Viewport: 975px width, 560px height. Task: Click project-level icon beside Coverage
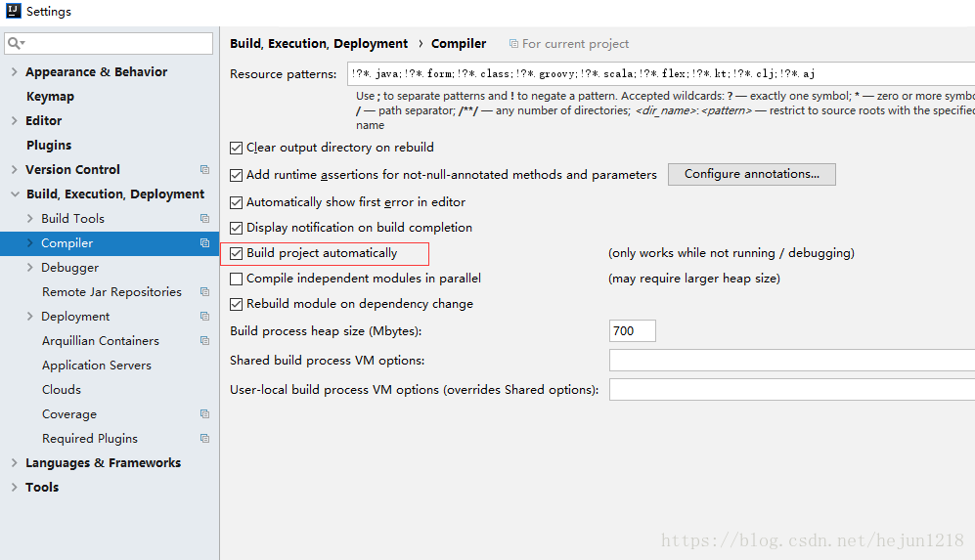point(204,414)
